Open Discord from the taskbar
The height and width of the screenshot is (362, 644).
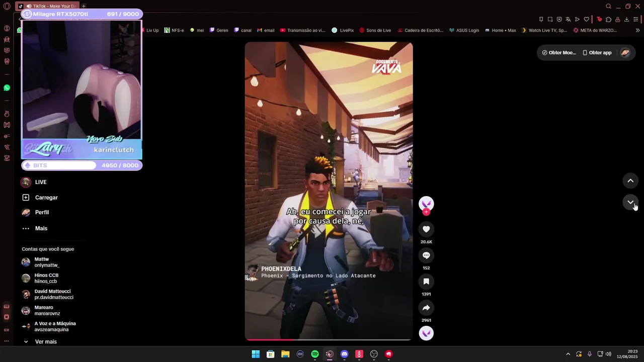point(344,354)
